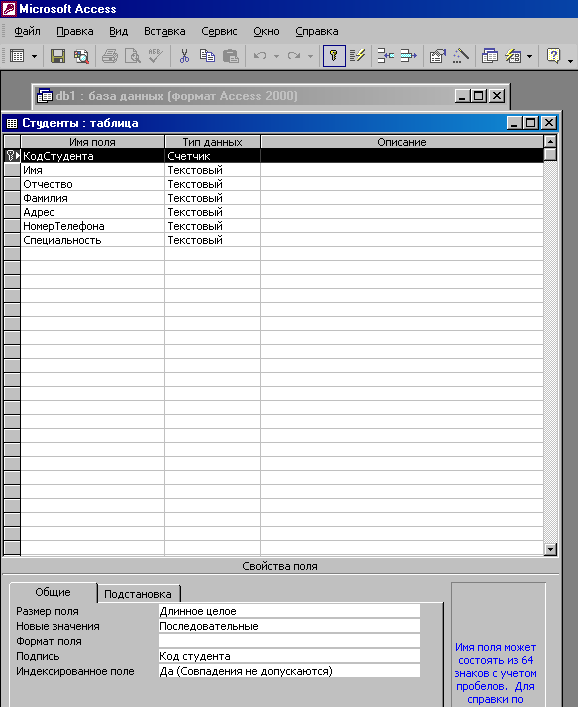Open the View button dropdown arrow
This screenshot has height=707, width=578.
click(x=34, y=56)
